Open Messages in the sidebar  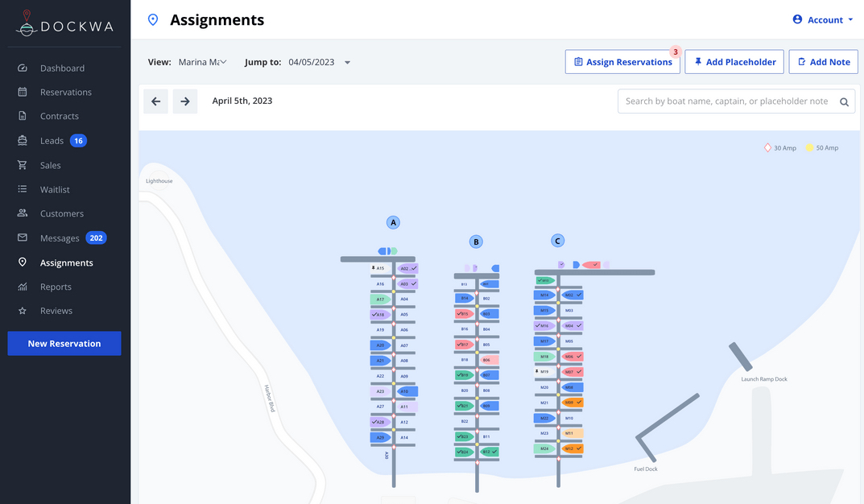pyautogui.click(x=60, y=238)
